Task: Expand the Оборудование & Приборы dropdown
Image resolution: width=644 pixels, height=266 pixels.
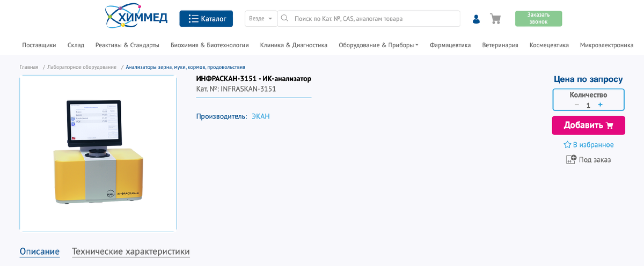Action: (378, 45)
